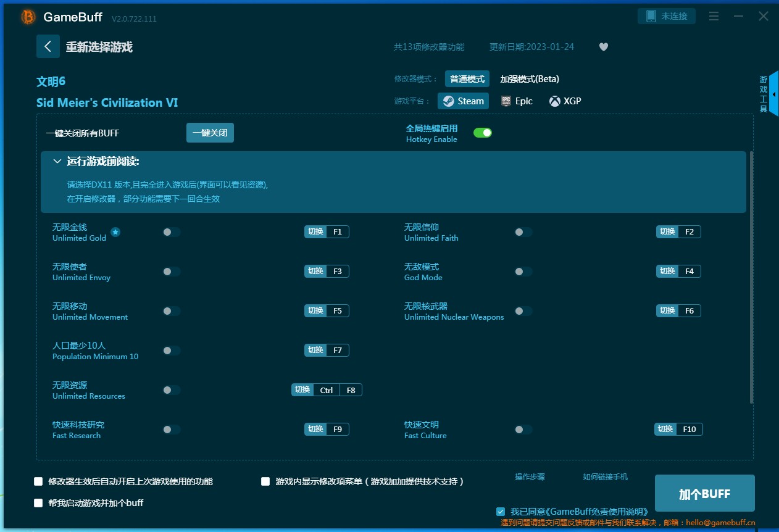Uncheck the GameBuff disclaimer agreement checkbox
Viewport: 779px width, 532px height.
pyautogui.click(x=501, y=512)
